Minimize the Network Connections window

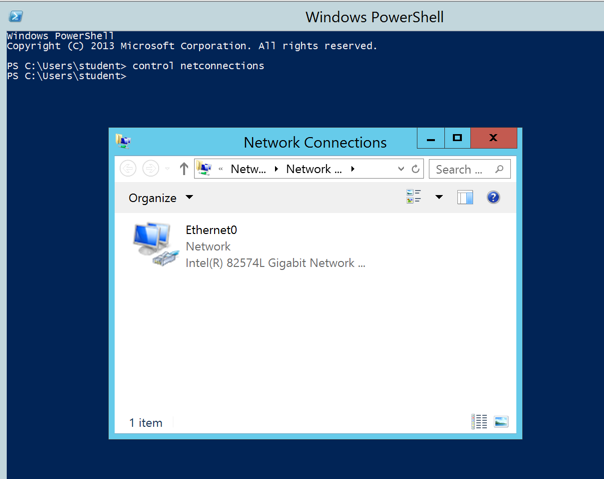(431, 138)
